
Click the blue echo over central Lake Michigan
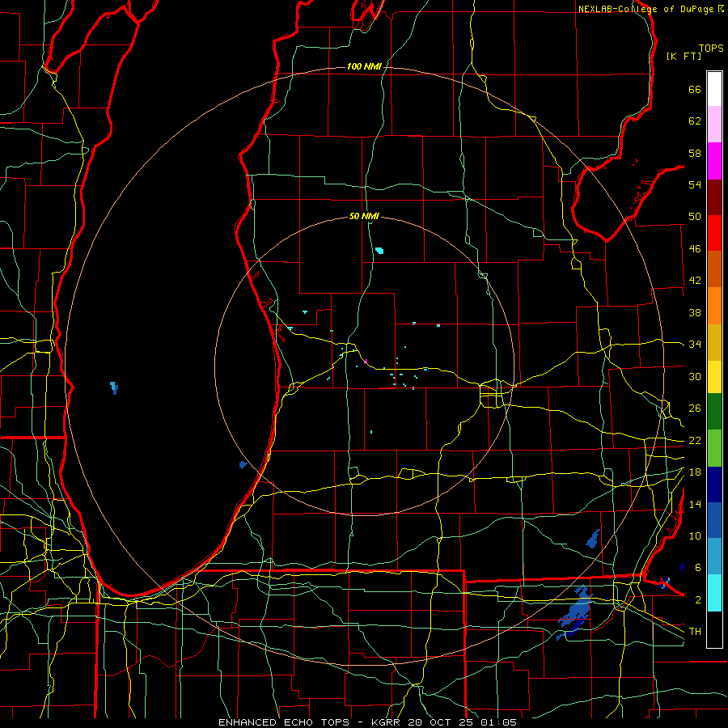coord(114,387)
